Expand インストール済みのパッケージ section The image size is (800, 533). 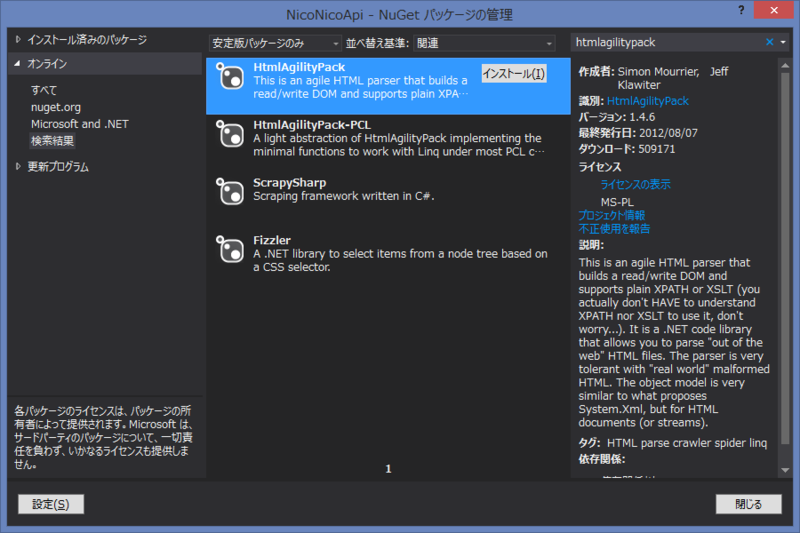(18, 39)
